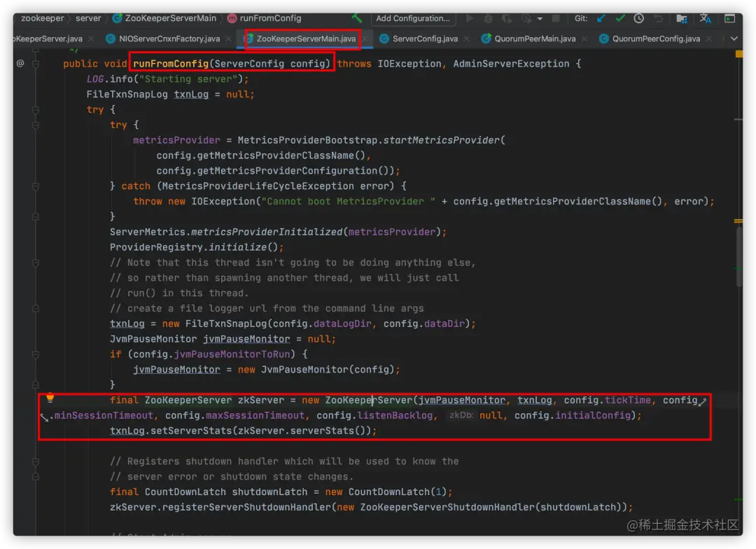Click the Build project hammer icon
756x549 pixels.
356,18
